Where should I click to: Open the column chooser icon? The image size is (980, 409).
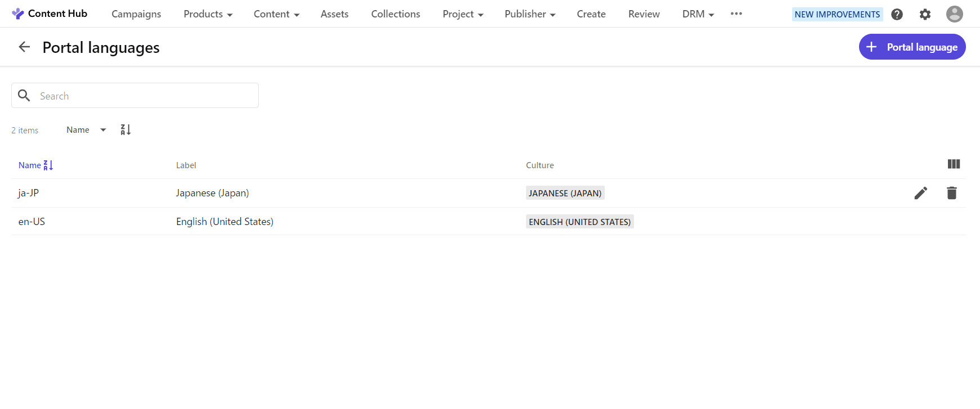[x=954, y=164]
